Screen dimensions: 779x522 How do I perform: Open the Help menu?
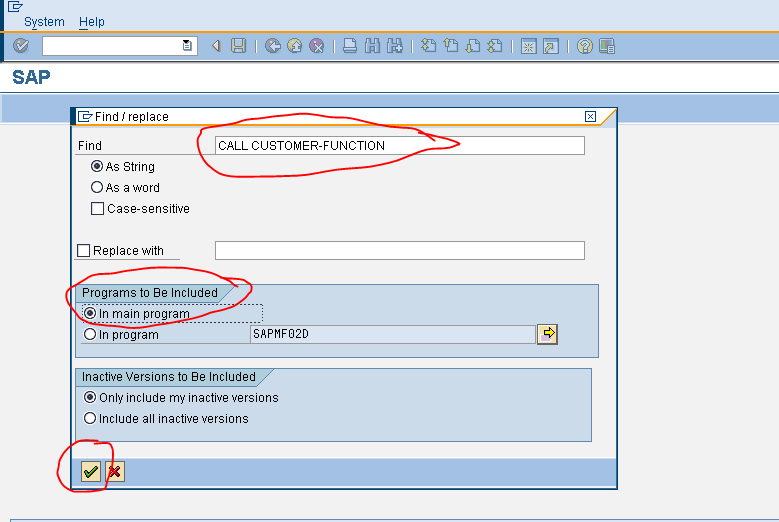[91, 22]
